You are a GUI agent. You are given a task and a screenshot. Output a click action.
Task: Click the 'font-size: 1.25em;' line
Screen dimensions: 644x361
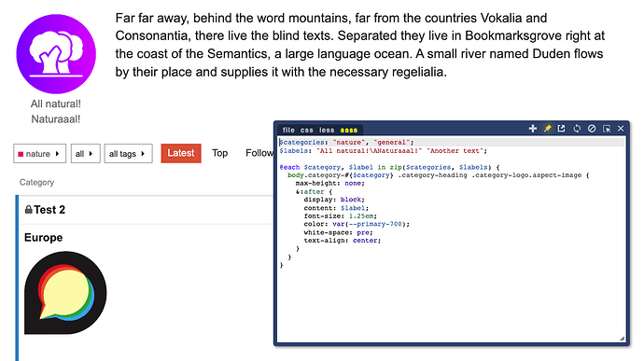(x=340, y=215)
